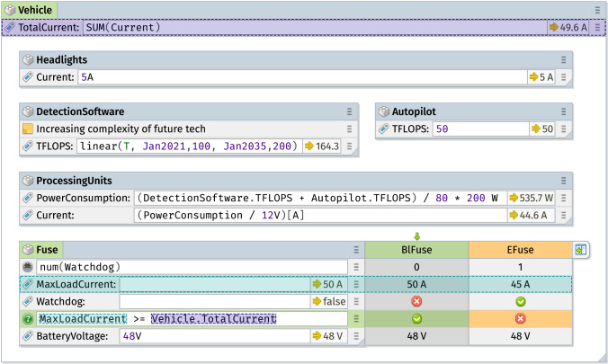Open the Watchdog row menu handle

coord(356,301)
